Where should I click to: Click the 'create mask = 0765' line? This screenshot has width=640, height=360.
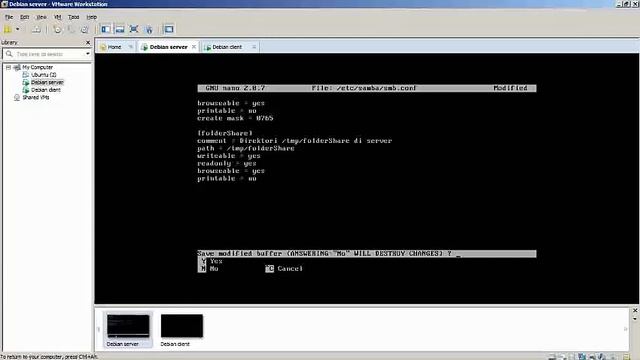[x=235, y=118]
